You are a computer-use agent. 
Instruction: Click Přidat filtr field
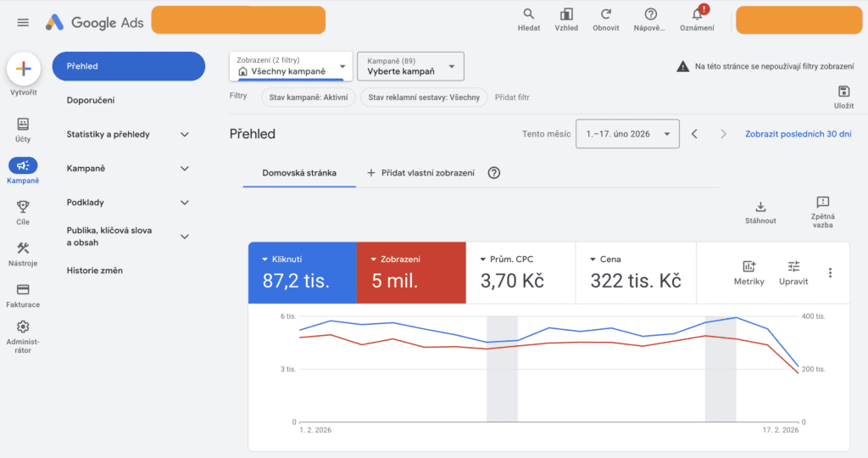coord(512,98)
